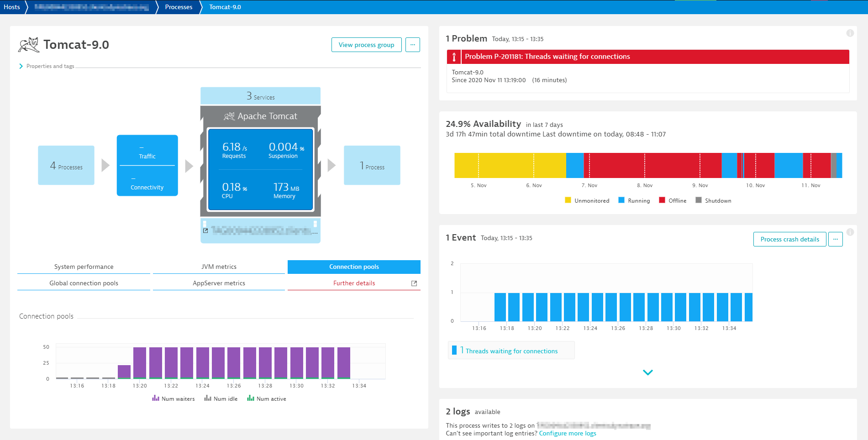Click the 24.9% Availability heading
This screenshot has width=868, height=440.
pos(483,124)
